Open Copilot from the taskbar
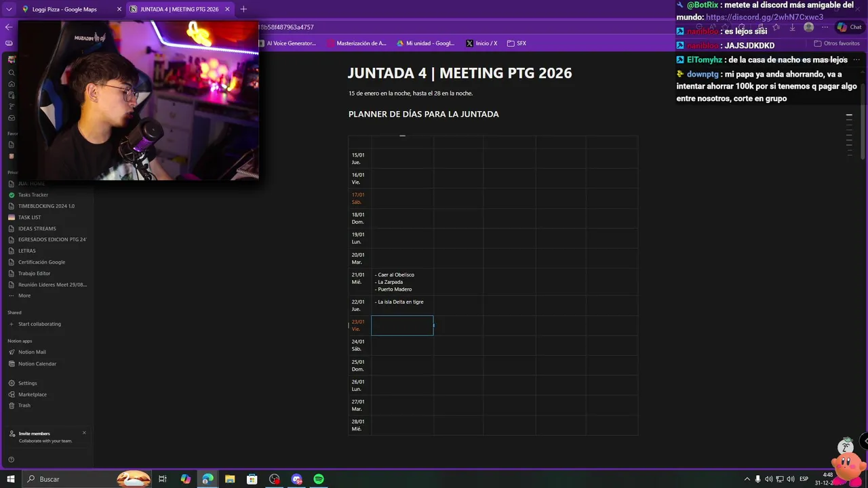Screen dimensions: 868x488 tap(185, 479)
